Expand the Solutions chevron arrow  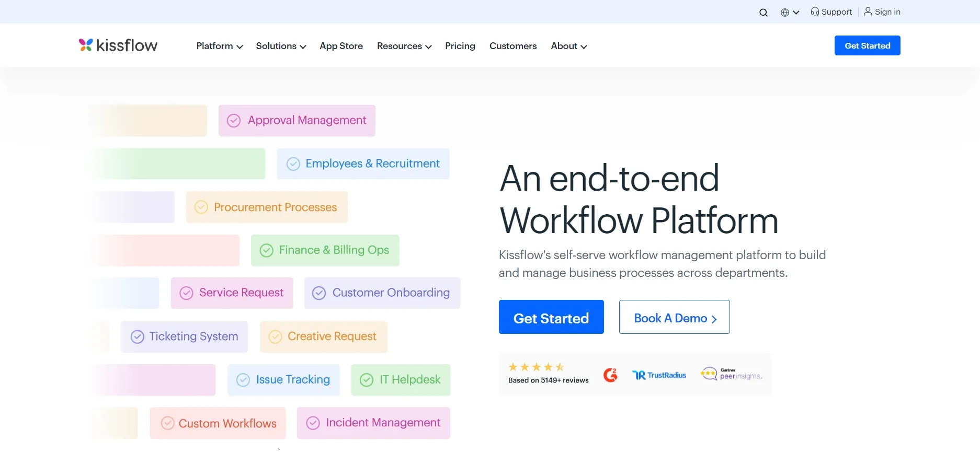point(303,47)
